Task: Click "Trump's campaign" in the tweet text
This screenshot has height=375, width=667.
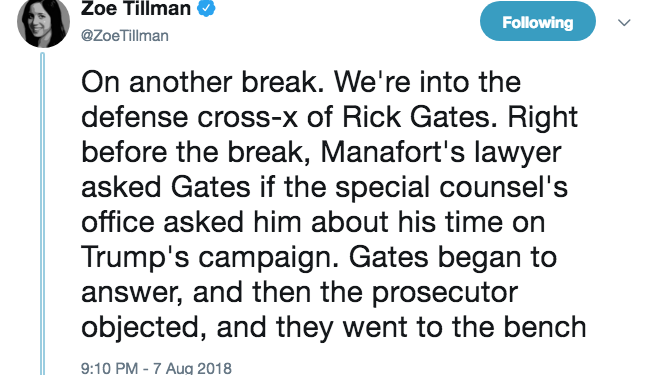Action: click(209, 258)
